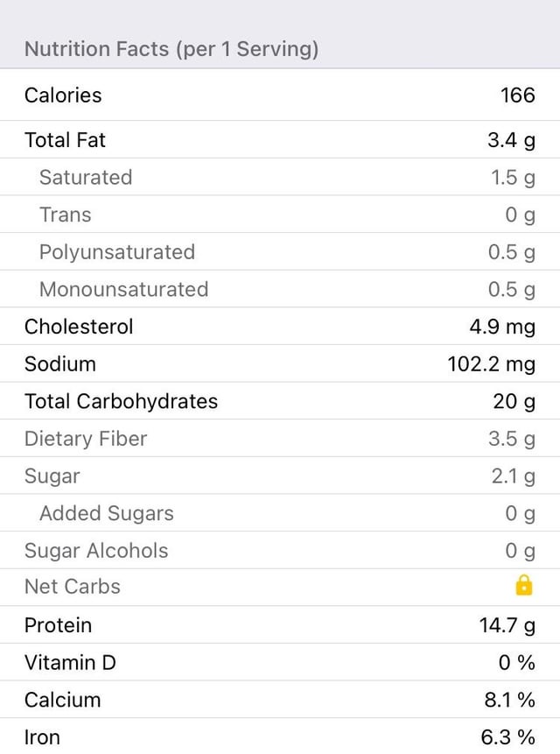Select the Sugar Alcohols row

[x=280, y=550]
